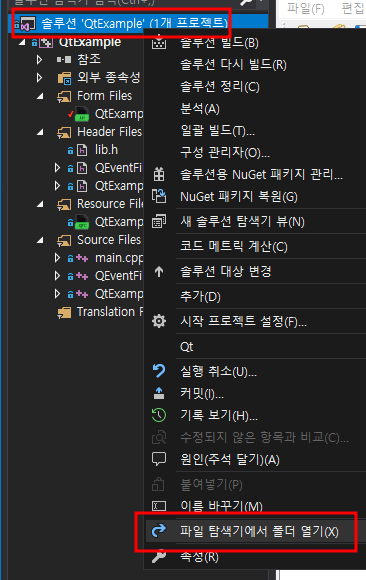366x580 pixels.
Task: Click the annotate speech-bubble icon
Action: coord(159,459)
